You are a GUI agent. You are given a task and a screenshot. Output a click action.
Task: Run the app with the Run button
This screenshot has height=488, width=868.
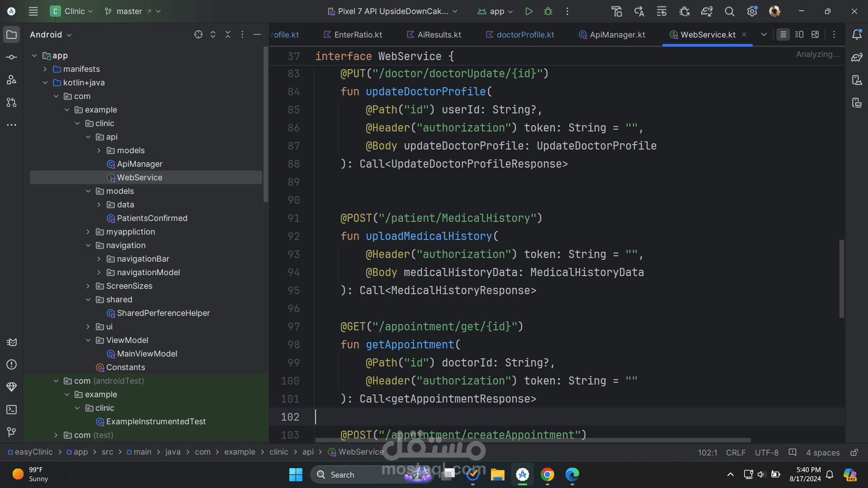click(528, 11)
